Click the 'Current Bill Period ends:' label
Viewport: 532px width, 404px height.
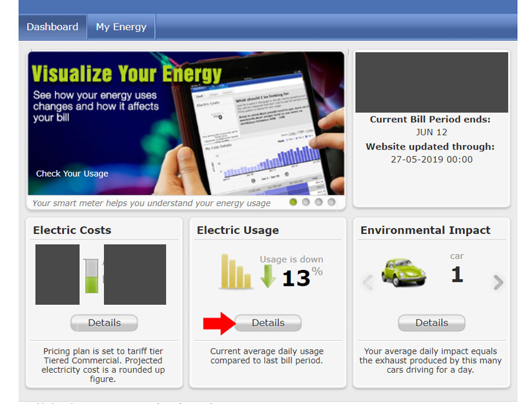coord(430,119)
